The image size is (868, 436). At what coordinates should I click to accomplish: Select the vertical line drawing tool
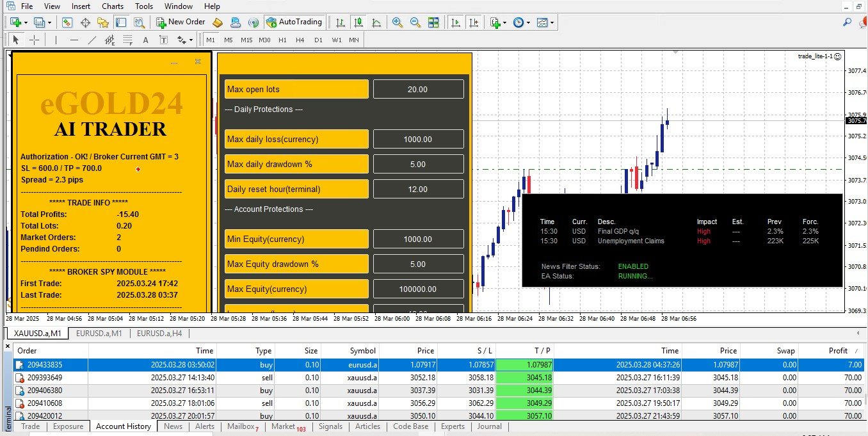[56, 40]
